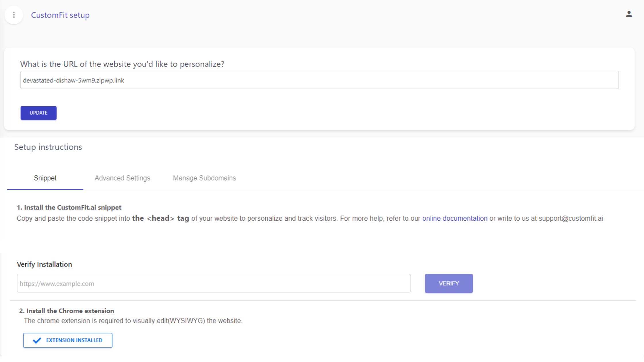
Task: Click the Install the Chrome extension heading
Action: point(66,311)
